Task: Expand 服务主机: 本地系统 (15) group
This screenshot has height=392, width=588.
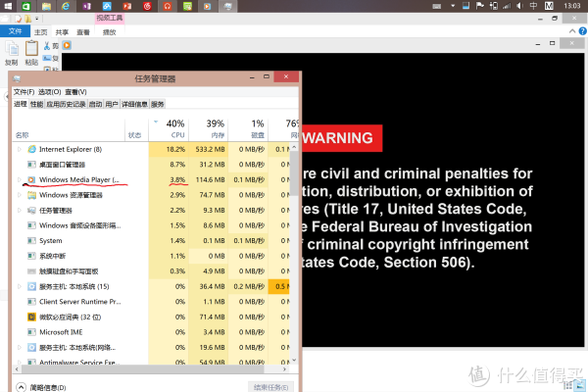Action: (20, 286)
